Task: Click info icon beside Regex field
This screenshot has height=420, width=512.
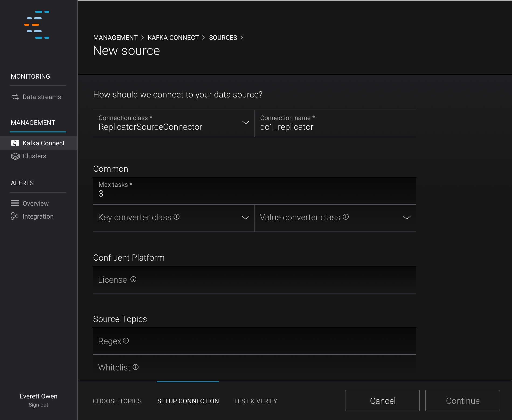Action: tap(126, 341)
